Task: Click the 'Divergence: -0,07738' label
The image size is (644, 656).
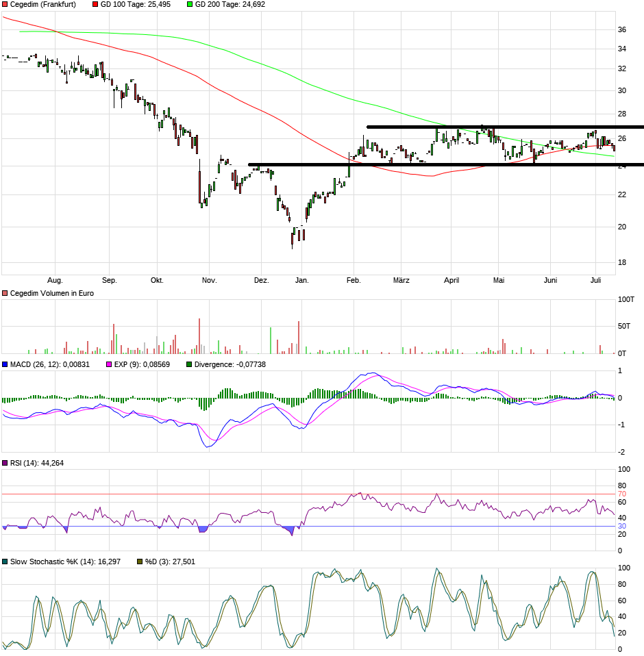Action: [230, 364]
